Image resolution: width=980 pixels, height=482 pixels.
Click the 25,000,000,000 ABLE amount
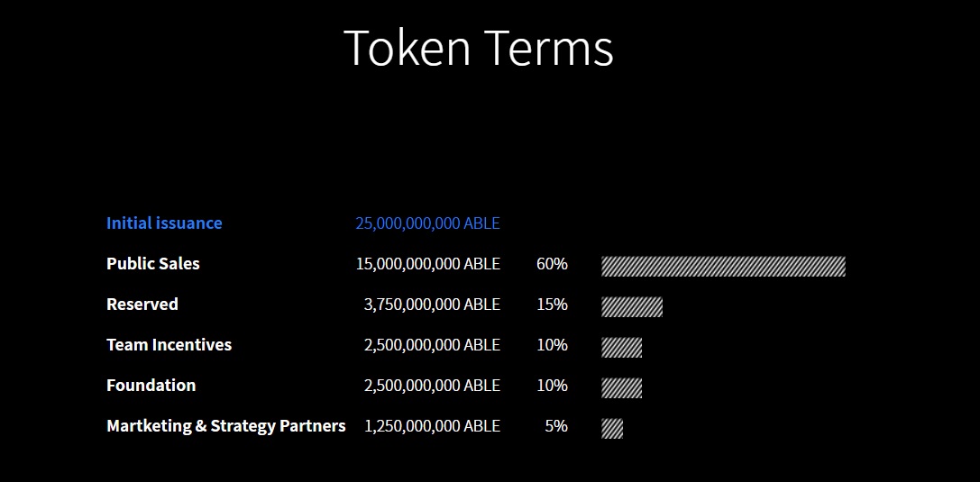pos(427,223)
